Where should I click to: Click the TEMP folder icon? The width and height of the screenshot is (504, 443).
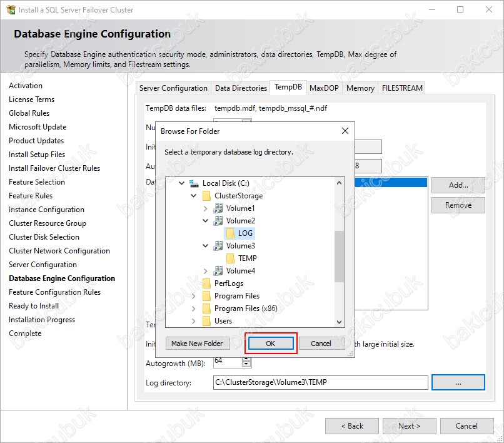[x=230, y=258]
